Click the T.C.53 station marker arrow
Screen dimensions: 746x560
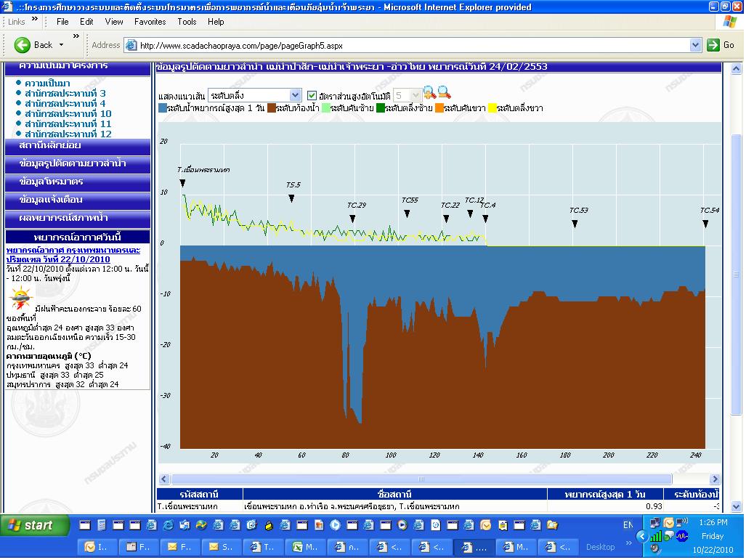point(575,224)
